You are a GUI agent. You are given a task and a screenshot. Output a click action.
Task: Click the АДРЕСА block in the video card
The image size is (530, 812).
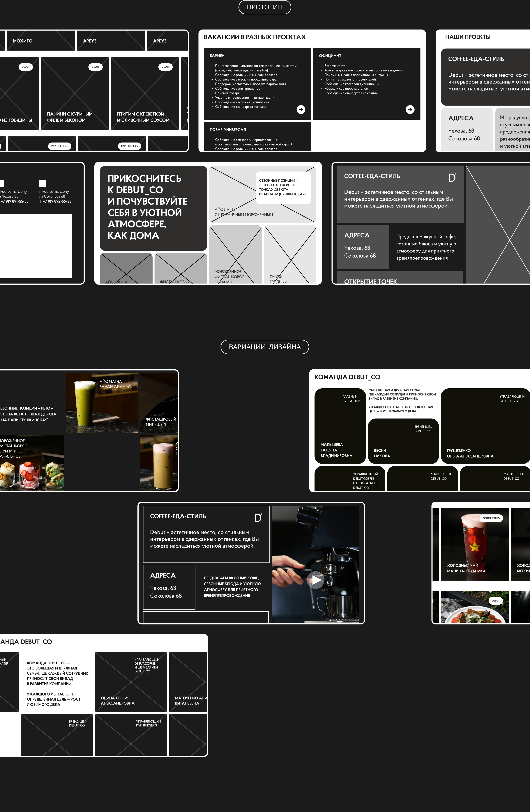click(169, 587)
